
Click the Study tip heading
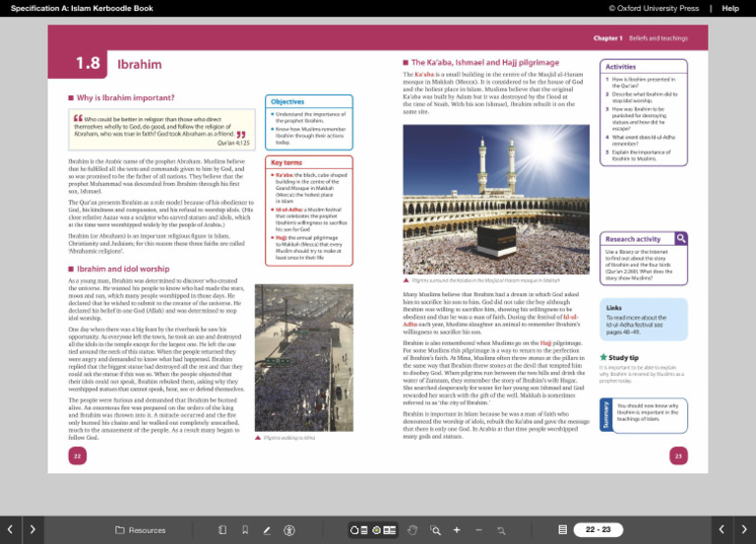point(623,357)
